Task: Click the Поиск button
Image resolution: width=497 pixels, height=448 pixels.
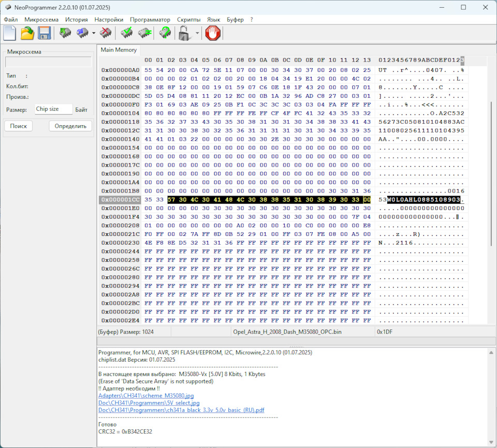Action: pyautogui.click(x=19, y=126)
